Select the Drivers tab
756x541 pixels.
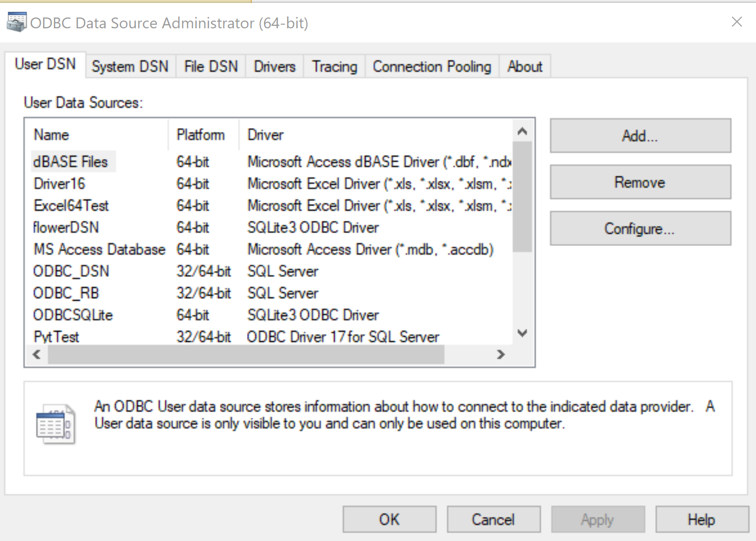(274, 66)
